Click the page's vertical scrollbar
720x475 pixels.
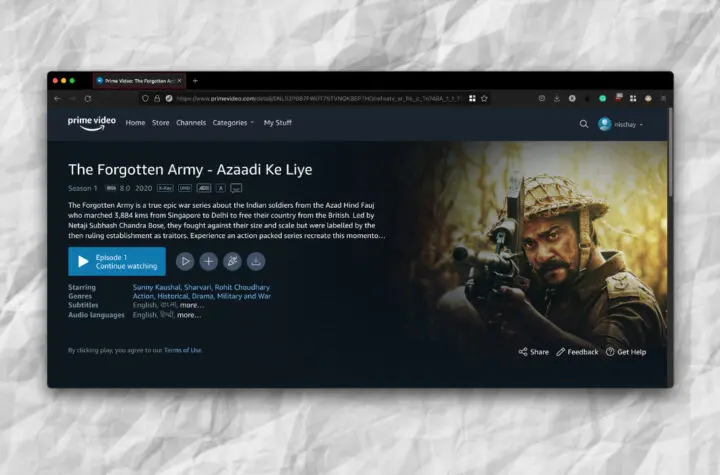pos(670,152)
